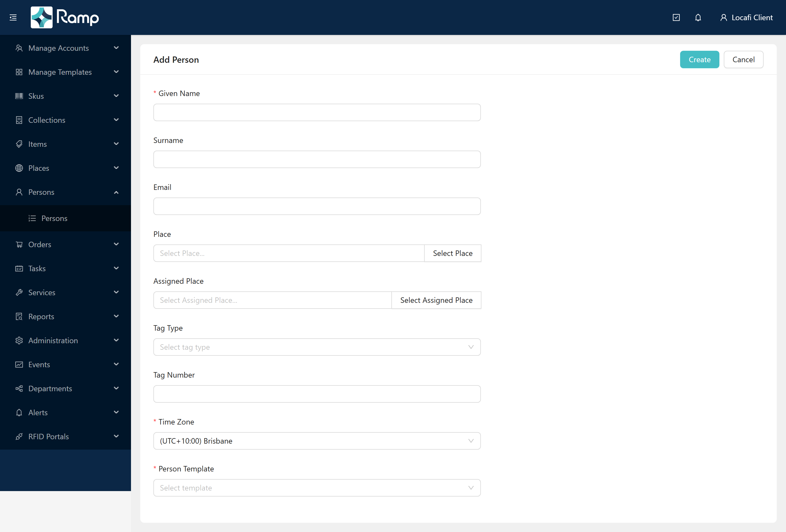Expand the Orders chevron
The width and height of the screenshot is (786, 532).
116,244
